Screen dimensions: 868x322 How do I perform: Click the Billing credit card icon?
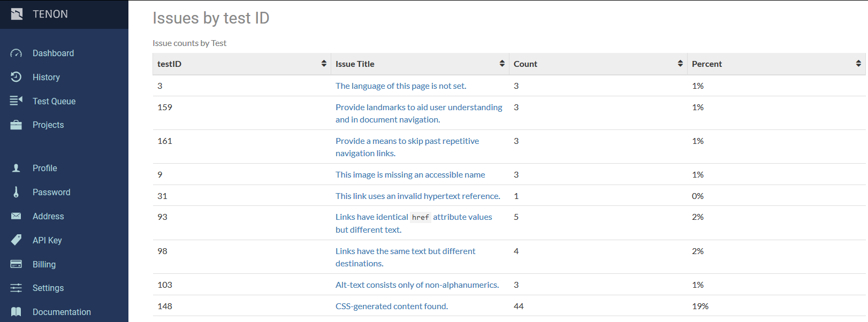point(16,264)
